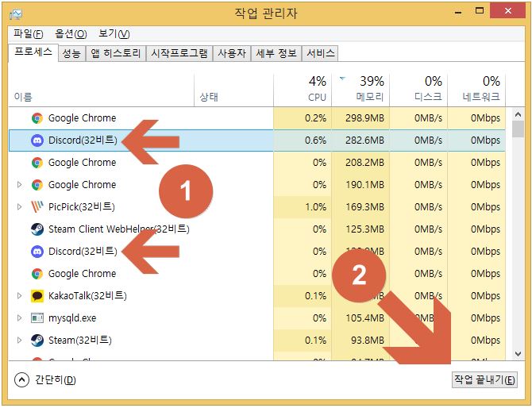Viewport: 532px width, 408px height.
Task: Click the PicPick application icon
Action: 37,207
